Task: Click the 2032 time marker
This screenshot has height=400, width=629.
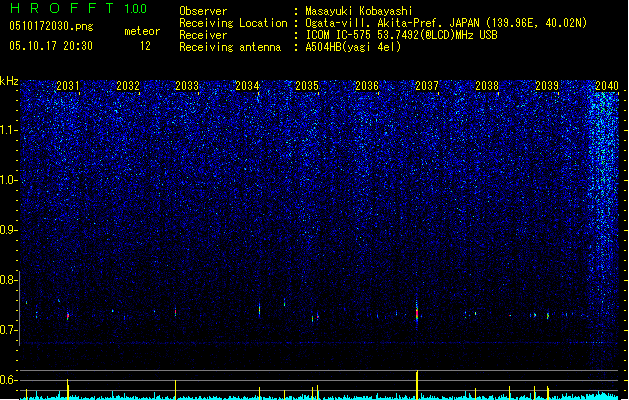Action: (x=128, y=86)
